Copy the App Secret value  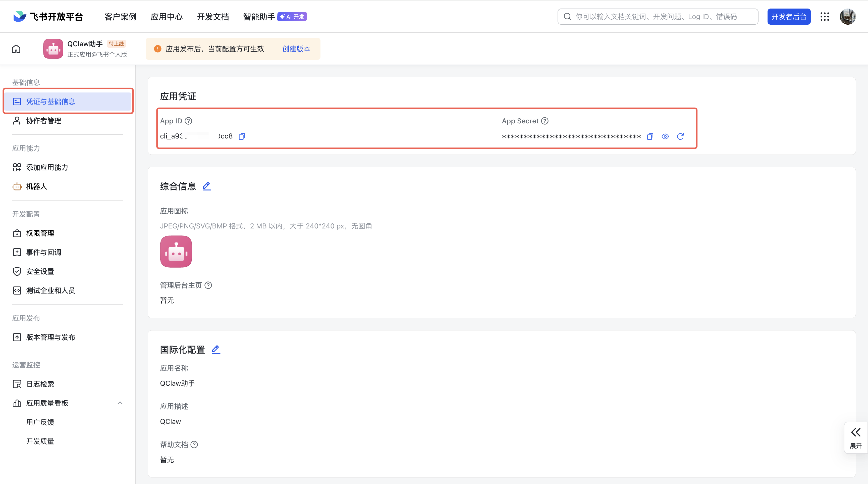[650, 136]
